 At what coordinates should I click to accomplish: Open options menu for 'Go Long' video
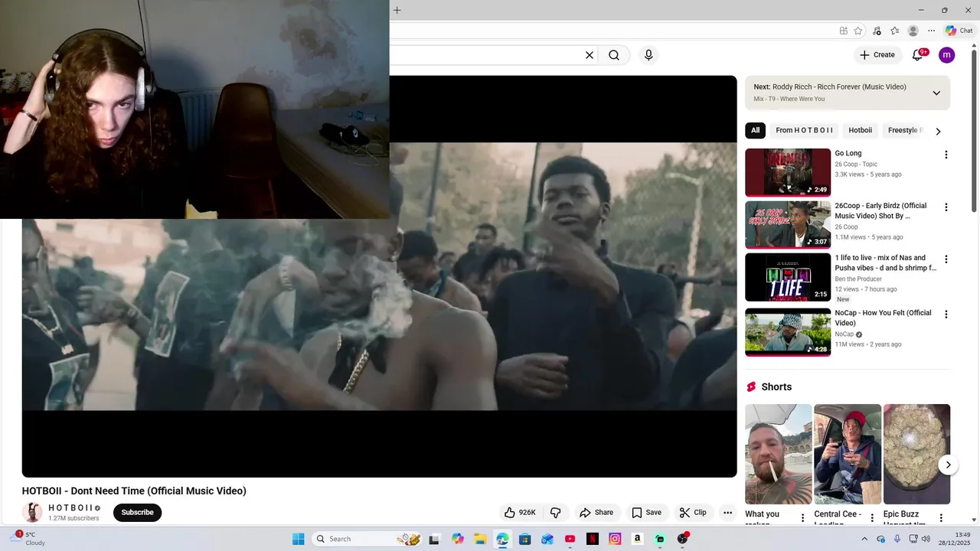946,155
